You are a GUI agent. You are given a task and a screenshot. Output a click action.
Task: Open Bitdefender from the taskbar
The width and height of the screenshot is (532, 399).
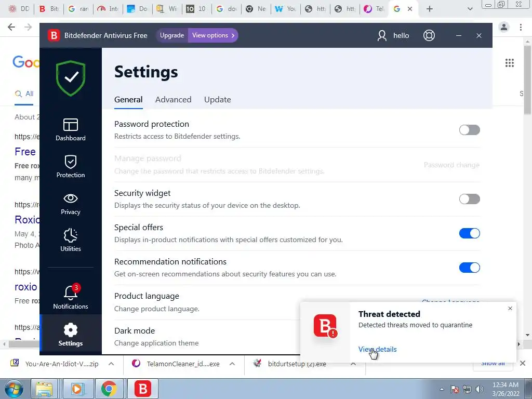pyautogui.click(x=143, y=389)
